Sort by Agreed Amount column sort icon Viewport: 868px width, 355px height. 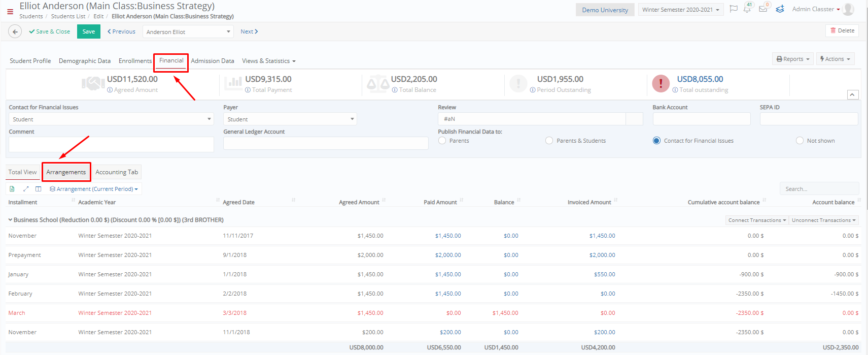[384, 200]
